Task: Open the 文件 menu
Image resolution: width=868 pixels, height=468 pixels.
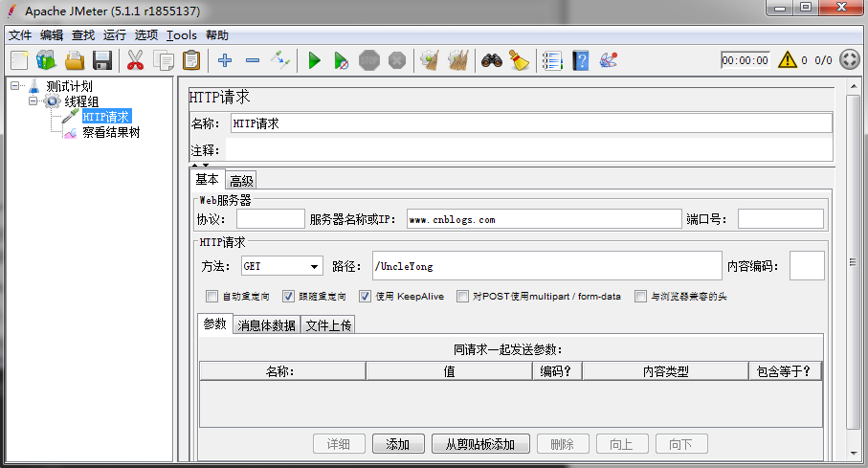Action: pos(20,34)
